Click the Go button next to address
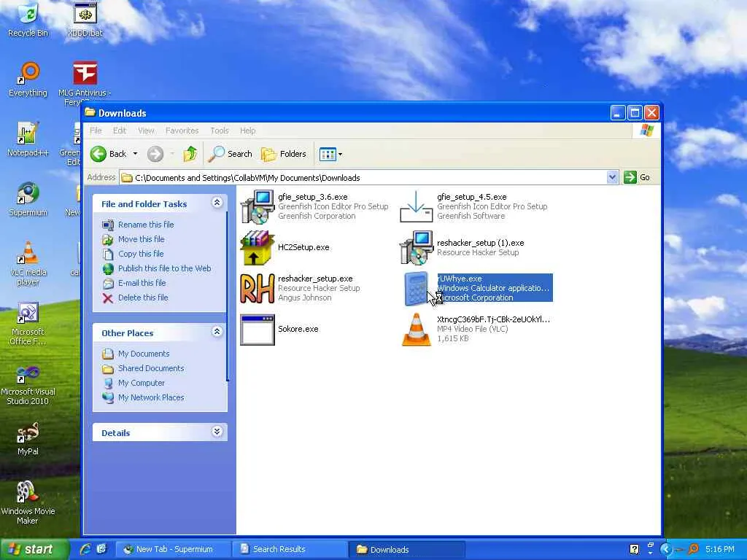The width and height of the screenshot is (747, 560). click(x=637, y=177)
